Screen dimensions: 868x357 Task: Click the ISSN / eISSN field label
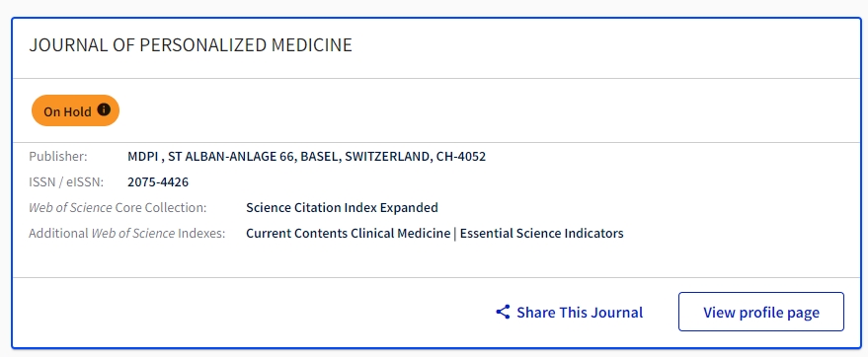(x=66, y=181)
